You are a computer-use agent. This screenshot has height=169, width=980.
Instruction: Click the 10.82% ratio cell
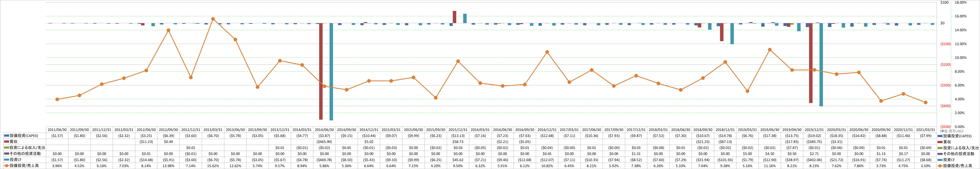547,166
